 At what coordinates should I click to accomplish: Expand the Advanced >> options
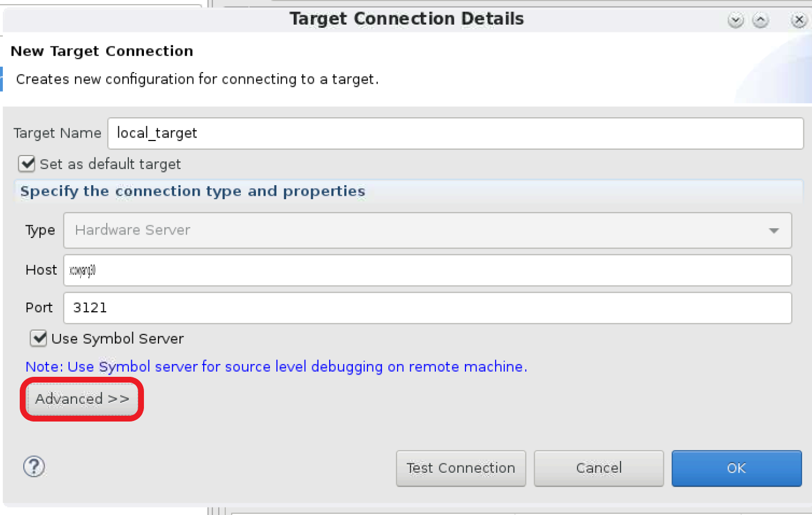pyautogui.click(x=82, y=399)
